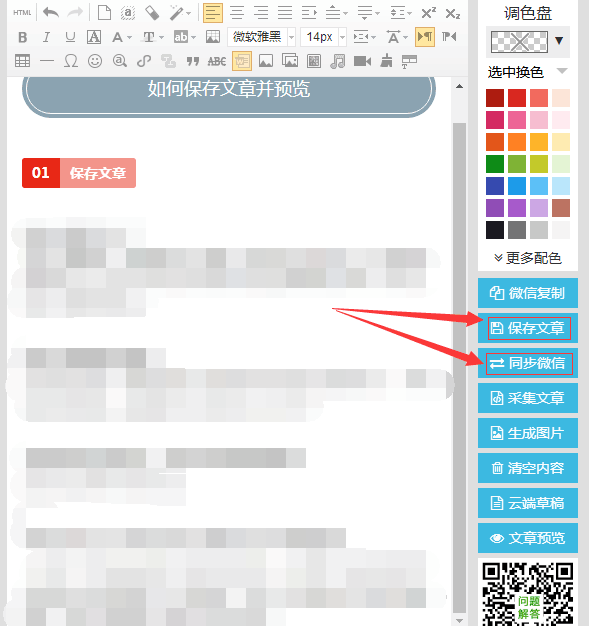This screenshot has width=589, height=626.
Task: Apply superscript formatting
Action: [428, 13]
